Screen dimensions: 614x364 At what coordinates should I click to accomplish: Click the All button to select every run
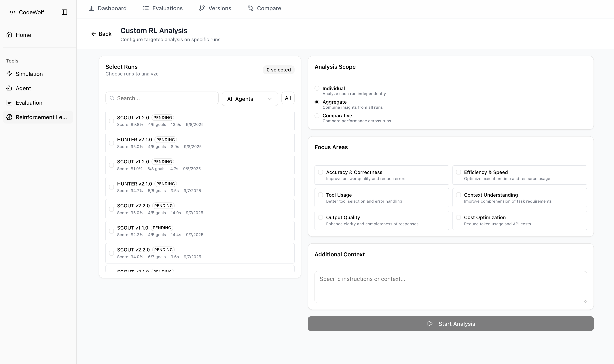point(288,98)
